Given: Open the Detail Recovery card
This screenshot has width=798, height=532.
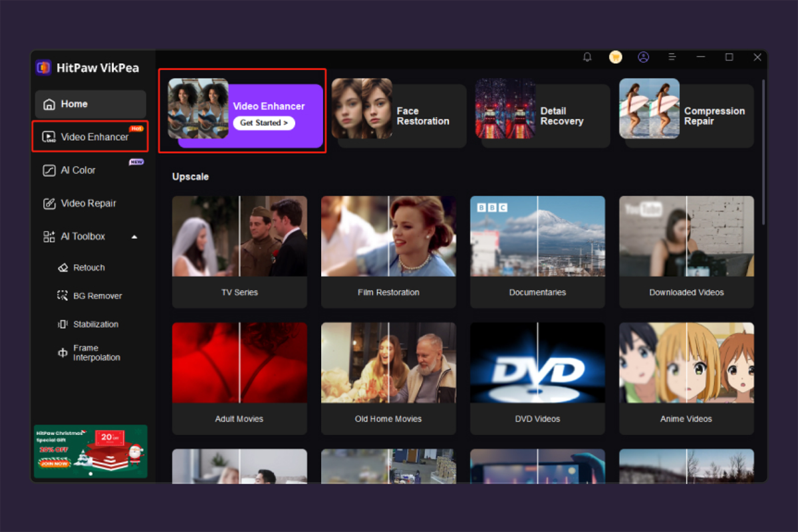Looking at the screenshot, I should click(x=543, y=114).
